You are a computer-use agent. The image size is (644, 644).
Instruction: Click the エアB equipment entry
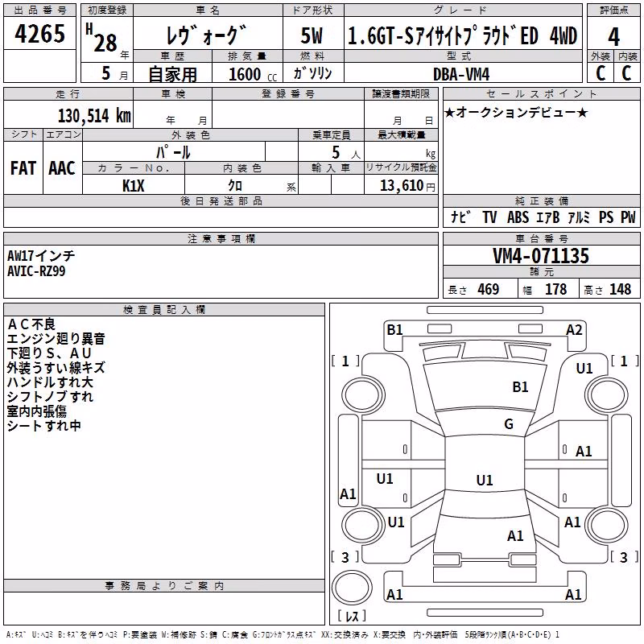548,217
